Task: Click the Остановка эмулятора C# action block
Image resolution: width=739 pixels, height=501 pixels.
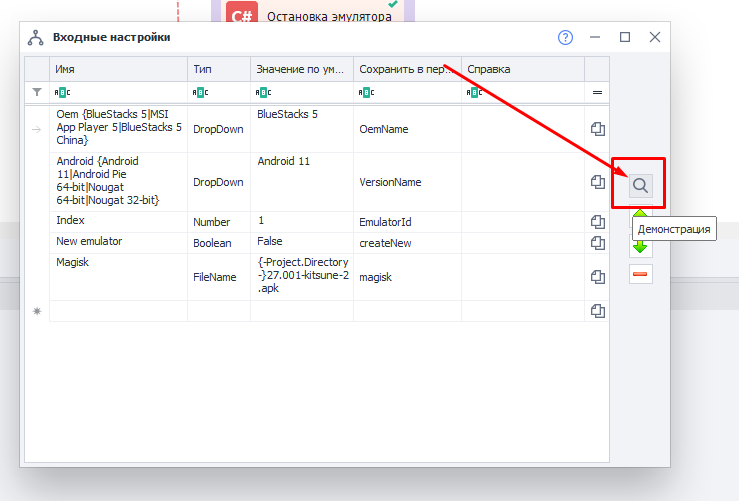Action: tap(313, 14)
